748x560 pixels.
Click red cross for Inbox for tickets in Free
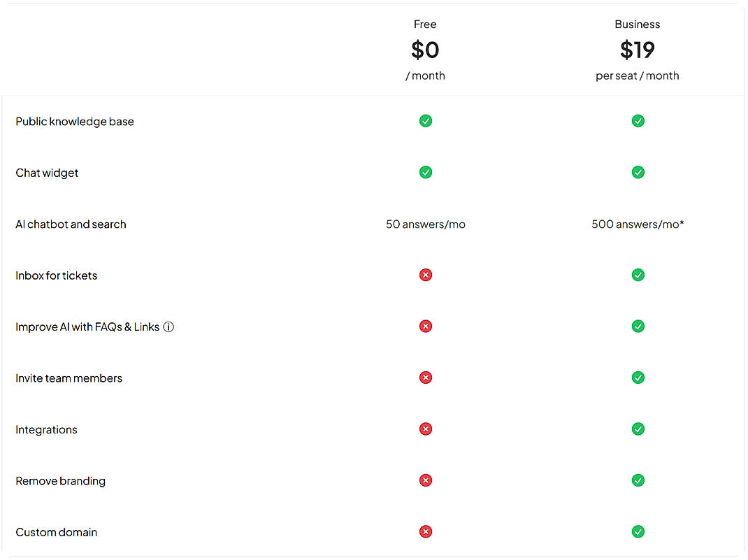pos(426,275)
